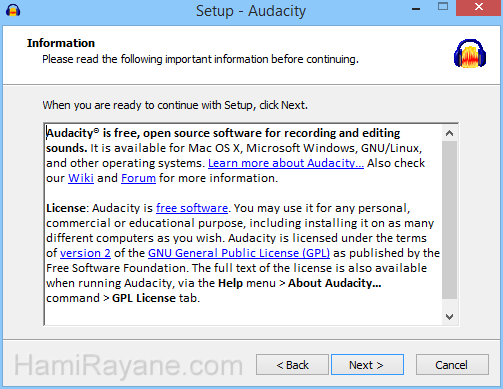The height and width of the screenshot is (389, 503).
Task: Click the scroll up arrow of info box
Action: tap(449, 133)
